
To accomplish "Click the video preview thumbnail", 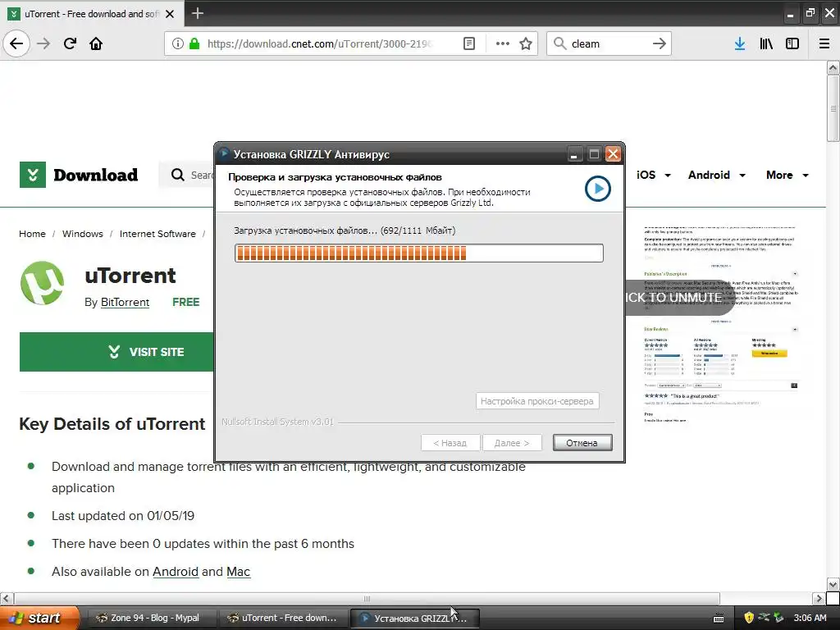I will pyautogui.click(x=720, y=324).
